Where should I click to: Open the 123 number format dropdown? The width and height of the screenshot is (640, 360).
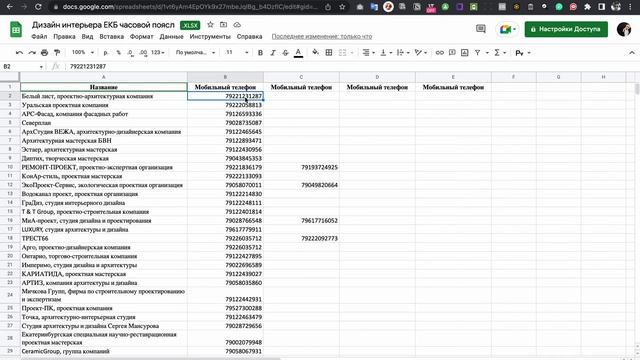(x=158, y=53)
